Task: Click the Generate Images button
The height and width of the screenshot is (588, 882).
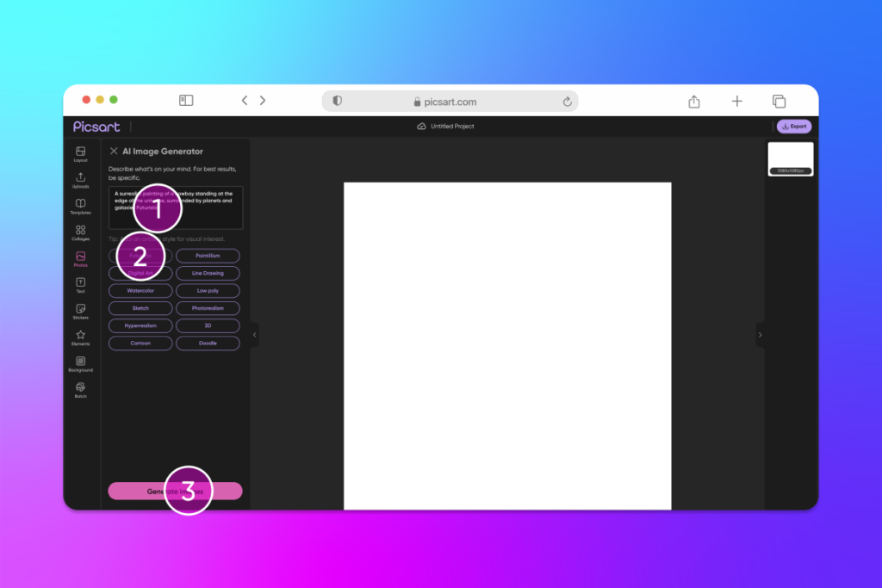Action: [175, 491]
